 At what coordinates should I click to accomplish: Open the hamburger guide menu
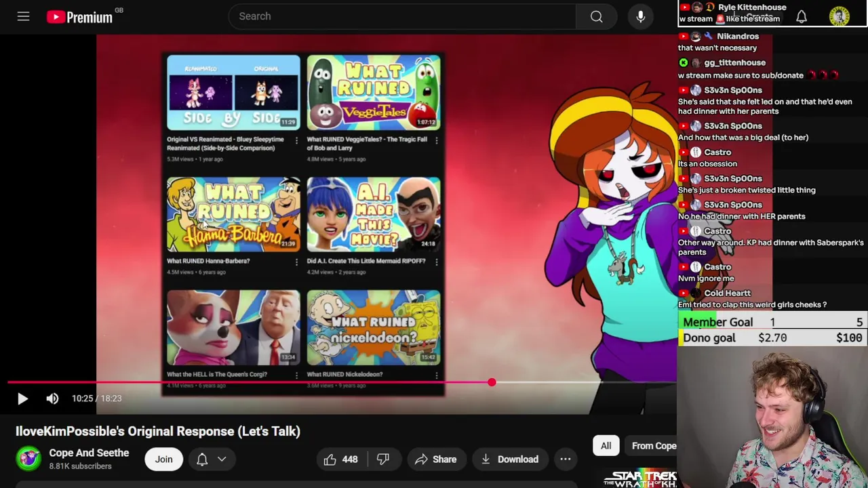point(23,16)
